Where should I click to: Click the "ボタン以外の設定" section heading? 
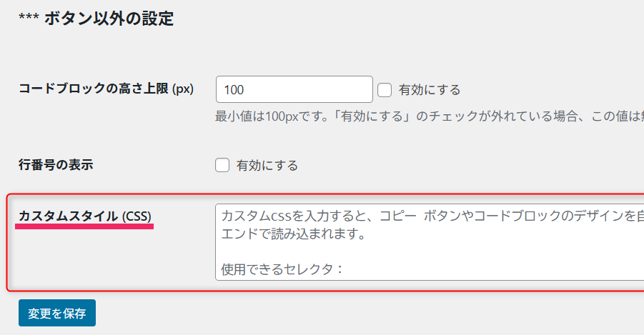[109, 19]
